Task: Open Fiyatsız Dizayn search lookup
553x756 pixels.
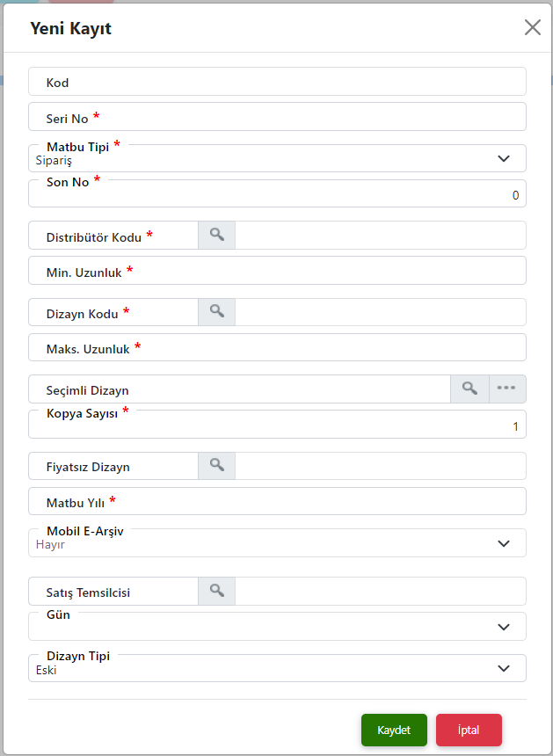Action: (x=216, y=466)
